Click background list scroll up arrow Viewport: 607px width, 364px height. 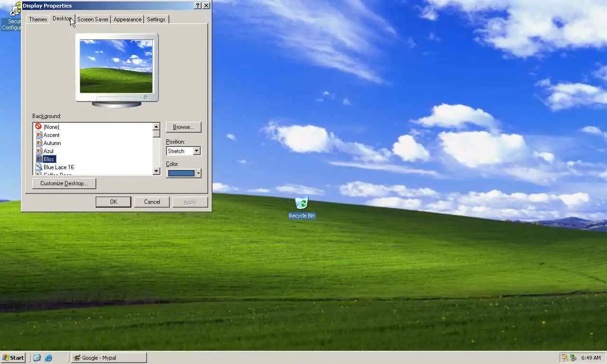pos(156,127)
